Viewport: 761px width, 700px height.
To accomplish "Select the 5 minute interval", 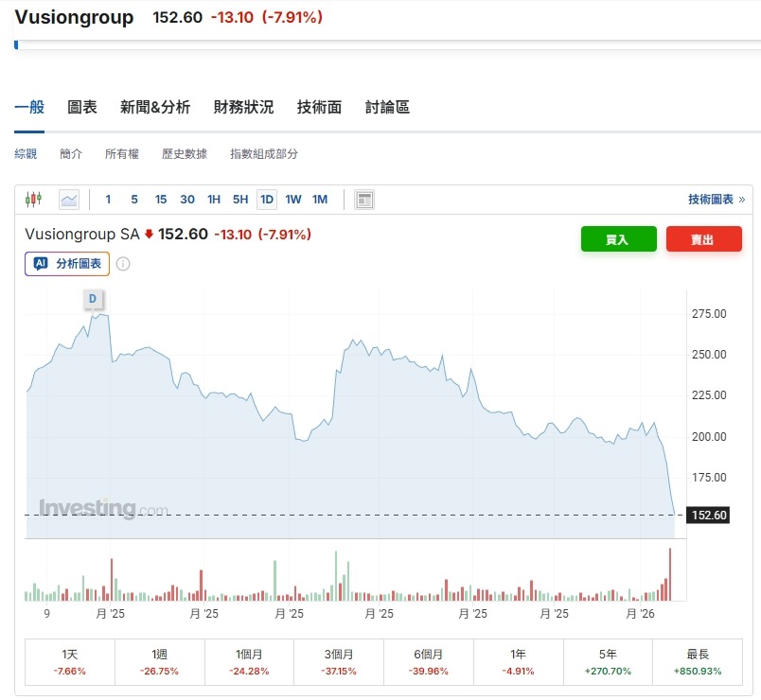I will pos(134,200).
